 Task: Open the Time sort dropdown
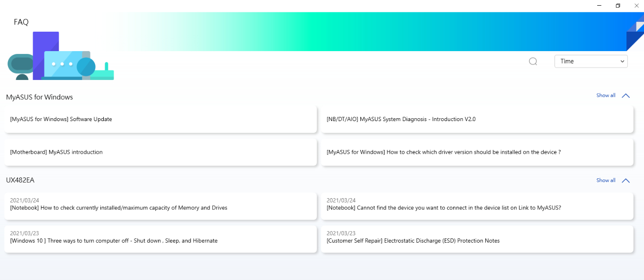tap(591, 61)
